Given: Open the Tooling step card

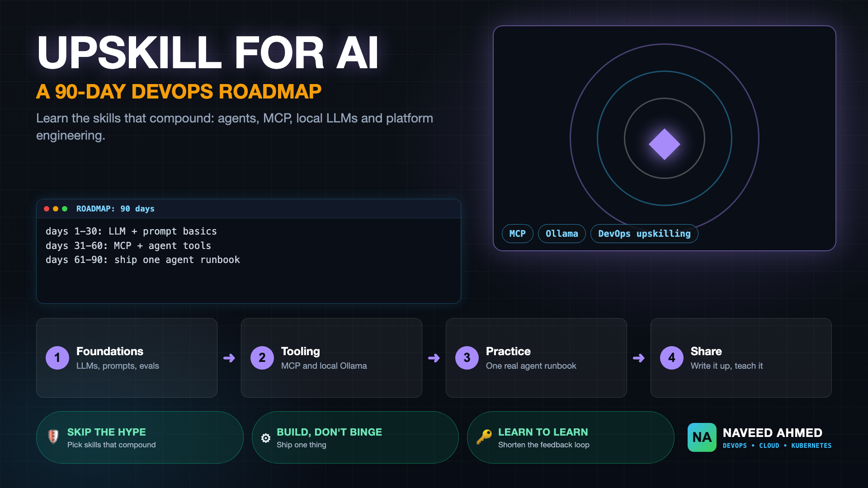Looking at the screenshot, I should click(331, 358).
